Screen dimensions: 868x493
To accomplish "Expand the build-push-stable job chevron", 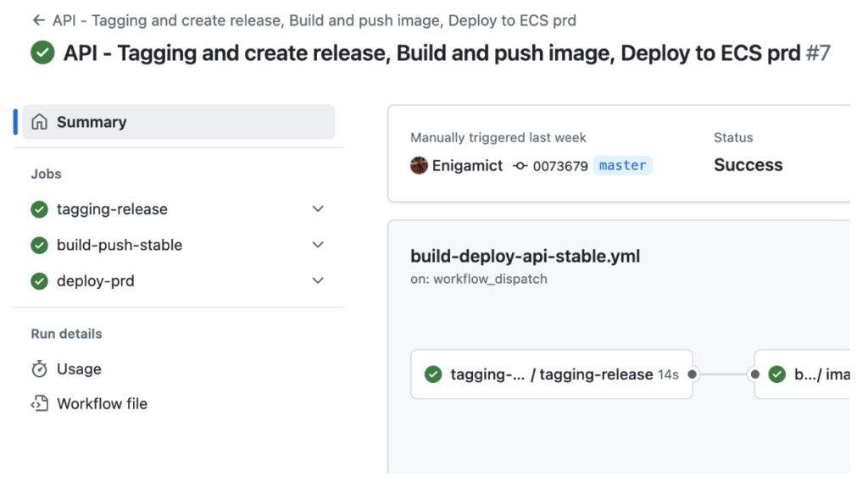I will 318,245.
